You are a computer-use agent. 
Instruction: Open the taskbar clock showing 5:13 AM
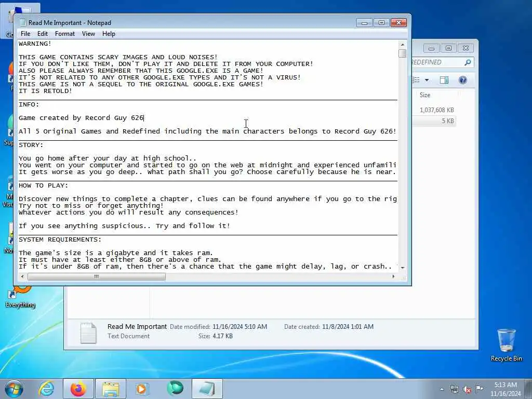[x=506, y=389]
